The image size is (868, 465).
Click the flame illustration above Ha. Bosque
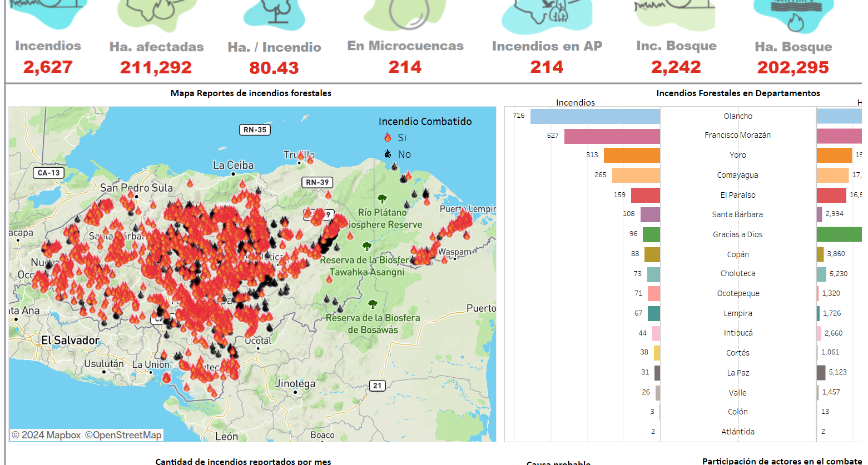coord(793,16)
